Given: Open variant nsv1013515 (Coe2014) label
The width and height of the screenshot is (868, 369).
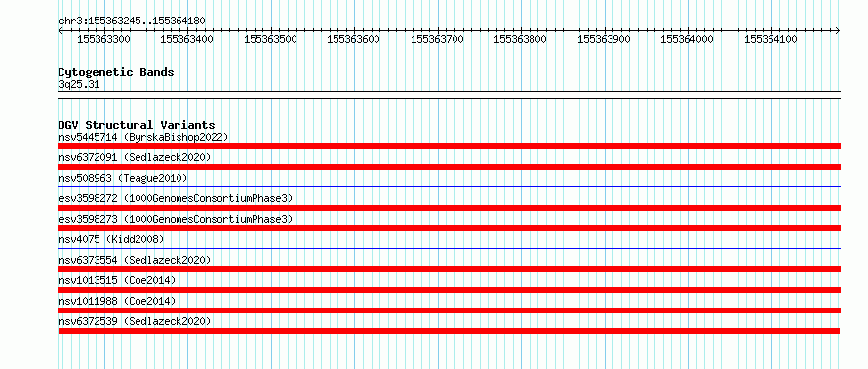Looking at the screenshot, I should 117,280.
